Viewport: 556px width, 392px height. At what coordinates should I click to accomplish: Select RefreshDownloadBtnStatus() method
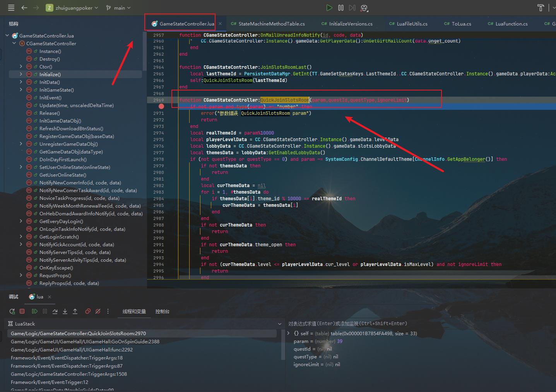tap(71, 128)
